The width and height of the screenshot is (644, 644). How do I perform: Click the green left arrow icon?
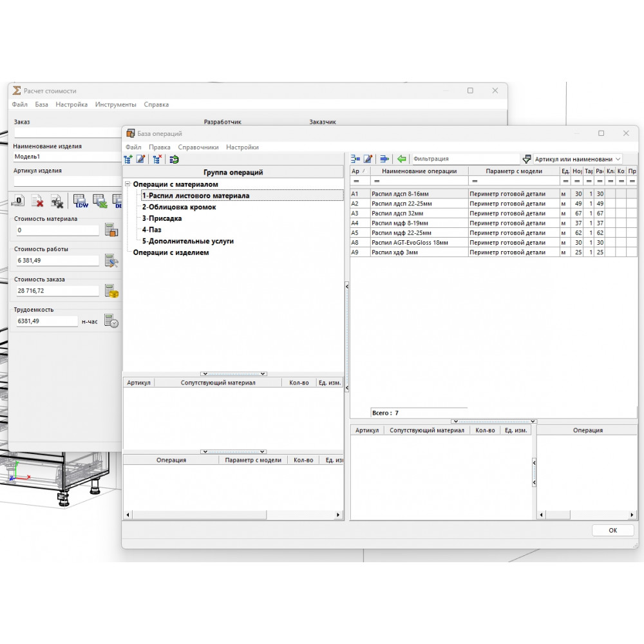(x=402, y=159)
